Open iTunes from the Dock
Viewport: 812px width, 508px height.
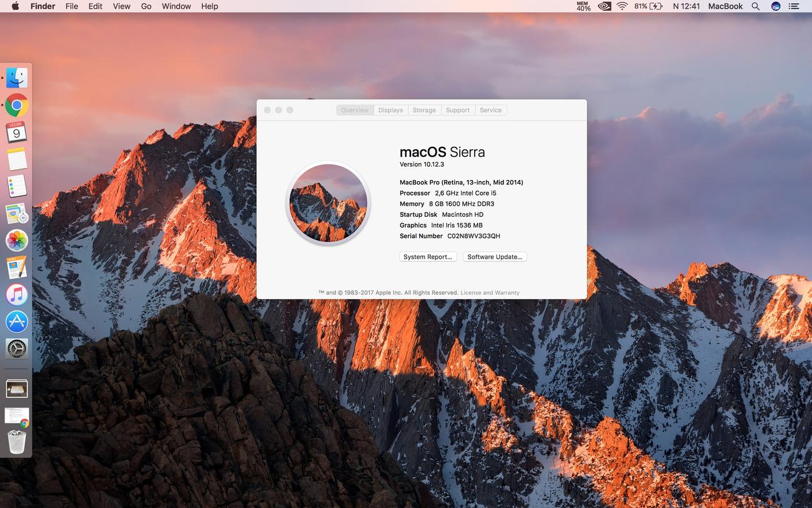17,294
